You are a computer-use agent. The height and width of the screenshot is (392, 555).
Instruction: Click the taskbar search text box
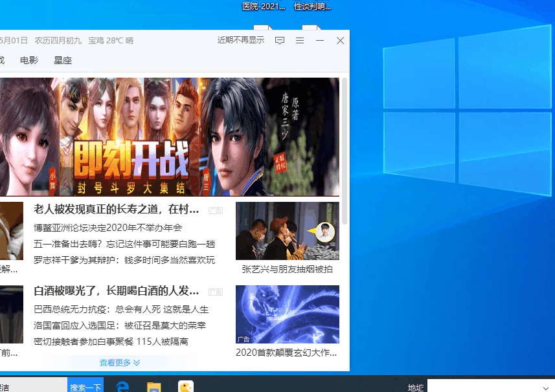(x=34, y=386)
